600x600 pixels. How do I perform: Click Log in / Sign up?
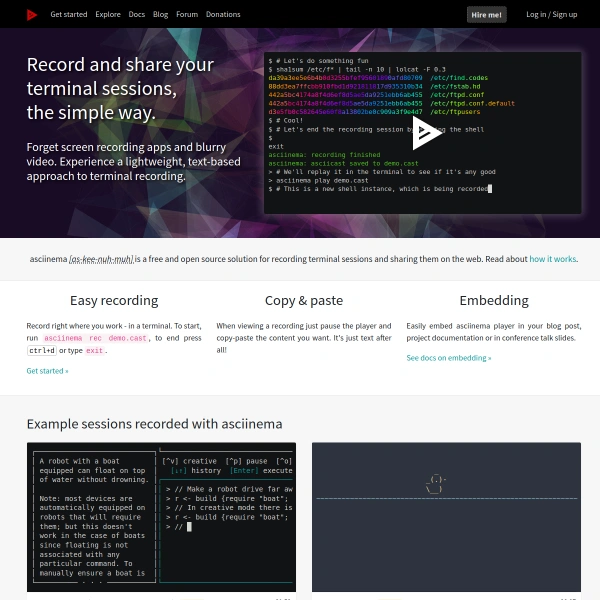[x=551, y=15]
